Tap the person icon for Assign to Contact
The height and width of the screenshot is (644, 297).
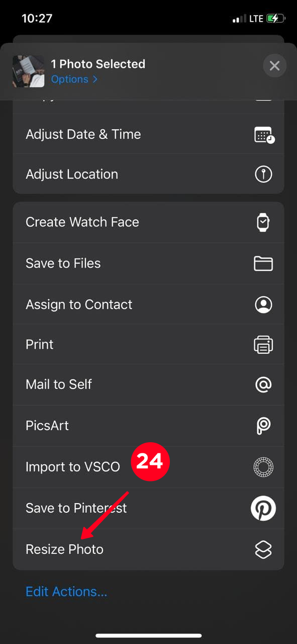(263, 304)
